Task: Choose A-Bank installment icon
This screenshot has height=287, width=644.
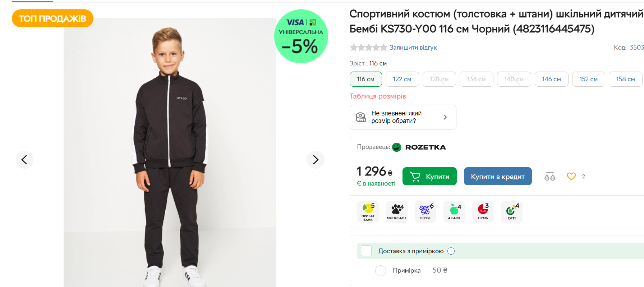Action: pyautogui.click(x=454, y=212)
